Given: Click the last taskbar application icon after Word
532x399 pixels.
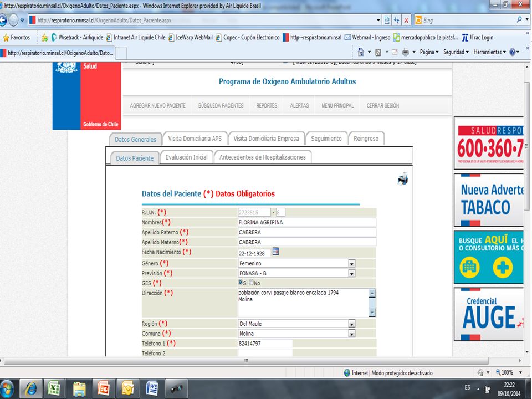Looking at the screenshot, I should [176, 389].
